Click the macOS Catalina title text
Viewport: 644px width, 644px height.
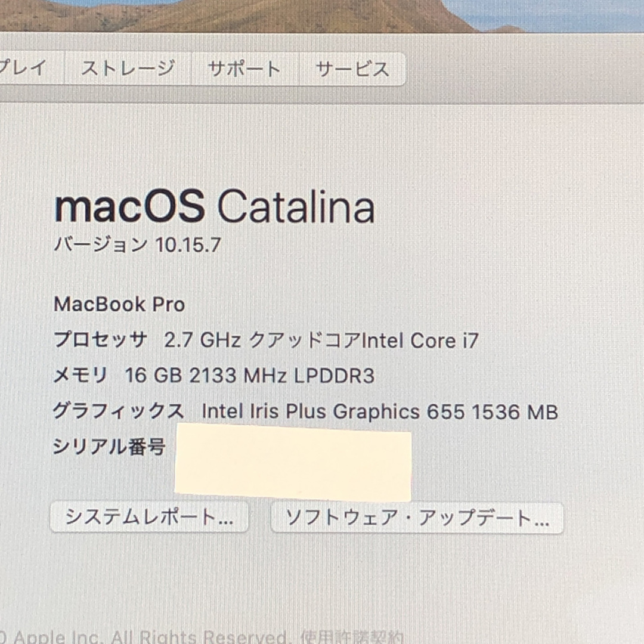(215, 207)
